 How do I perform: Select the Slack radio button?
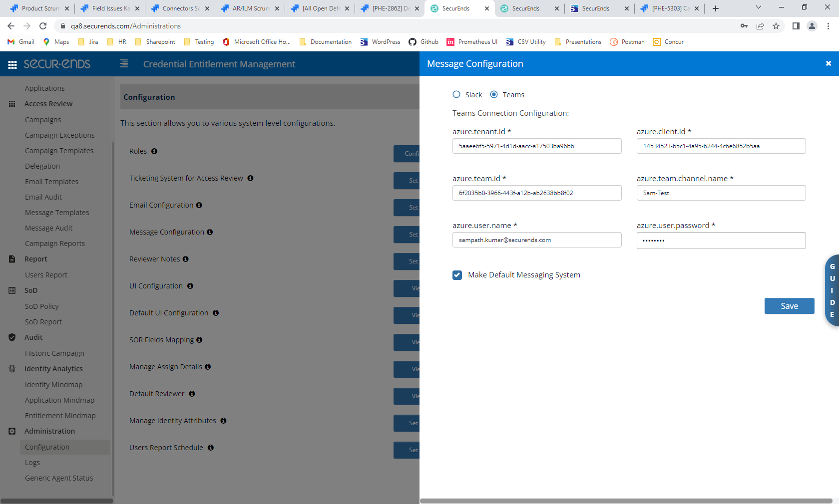[x=456, y=94]
